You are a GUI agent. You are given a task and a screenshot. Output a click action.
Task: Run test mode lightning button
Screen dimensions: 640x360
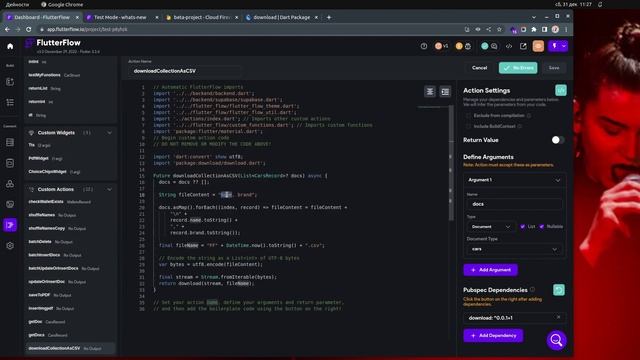554,46
